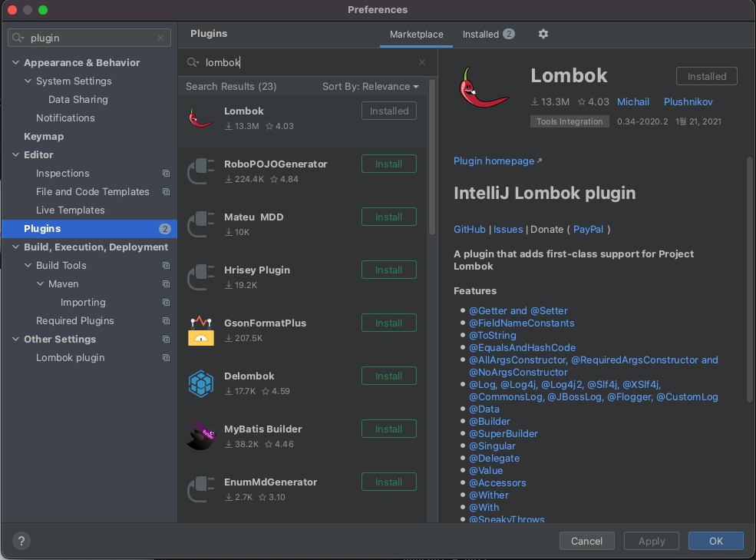Click the project-level icon beside File and Code Templates

point(166,191)
